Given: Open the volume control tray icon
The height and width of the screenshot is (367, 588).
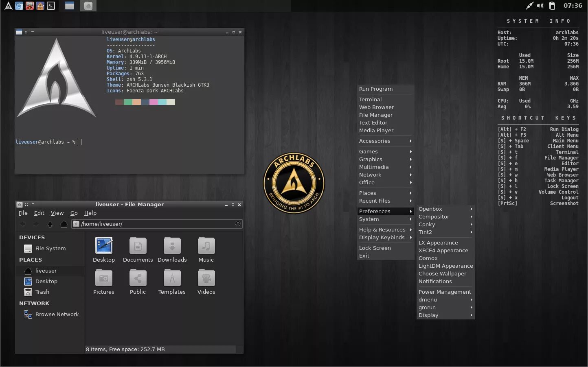Looking at the screenshot, I should pos(540,5).
